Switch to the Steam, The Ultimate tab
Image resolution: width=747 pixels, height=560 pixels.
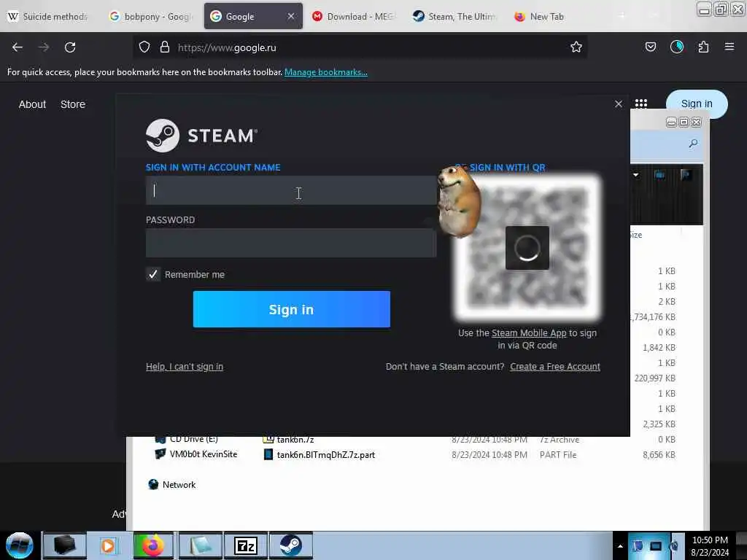pos(455,16)
